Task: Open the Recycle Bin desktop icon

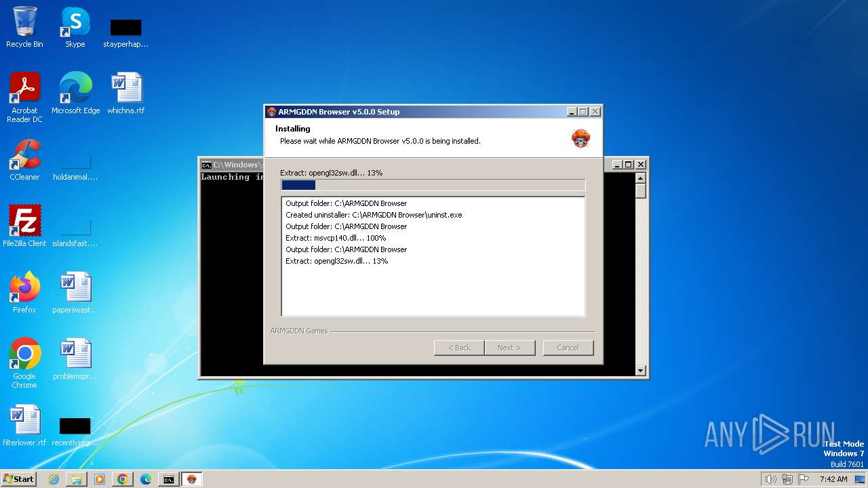Action: pos(24,27)
